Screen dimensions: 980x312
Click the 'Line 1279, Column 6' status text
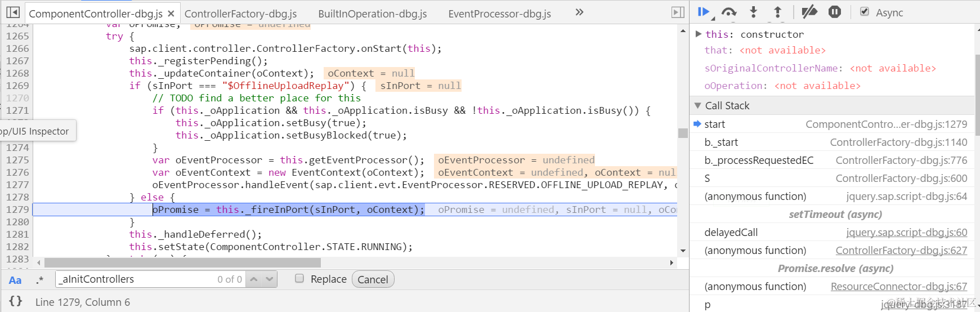tap(83, 302)
